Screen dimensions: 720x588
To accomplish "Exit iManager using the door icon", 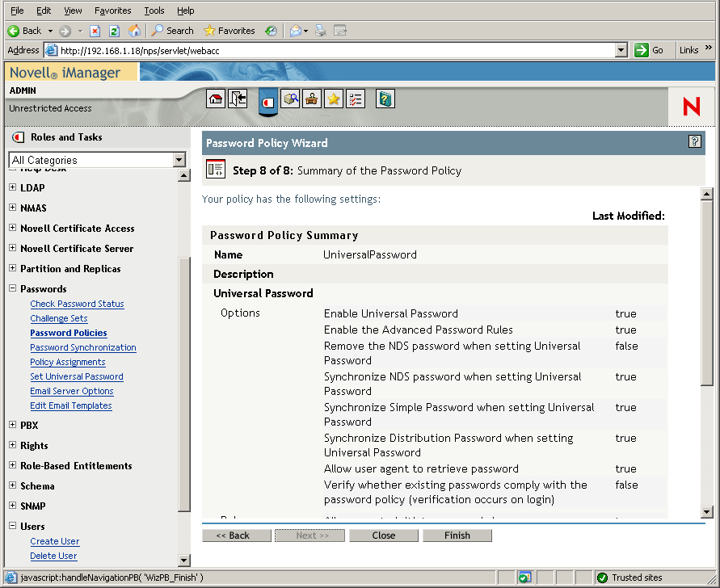I will tap(238, 99).
